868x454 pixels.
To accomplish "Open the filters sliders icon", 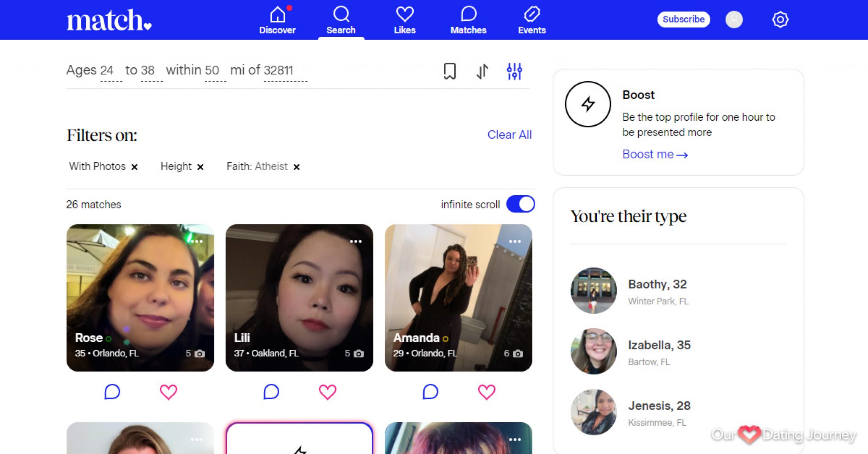I will coord(515,71).
